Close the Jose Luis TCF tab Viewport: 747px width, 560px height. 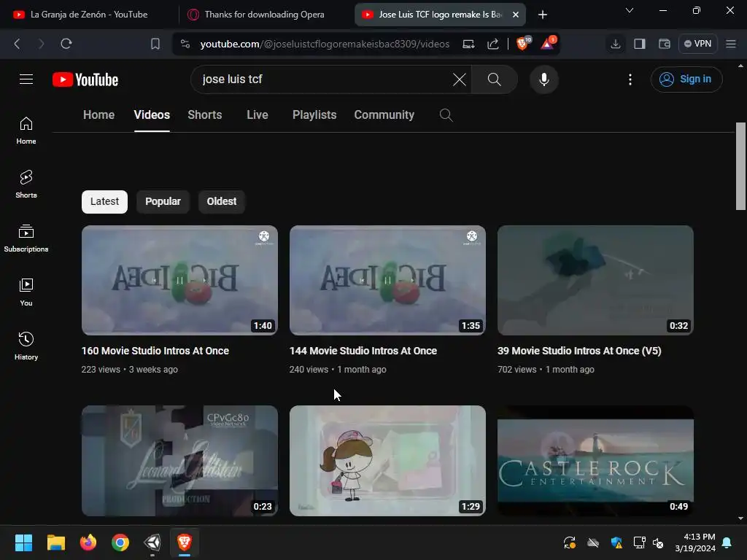tap(516, 15)
